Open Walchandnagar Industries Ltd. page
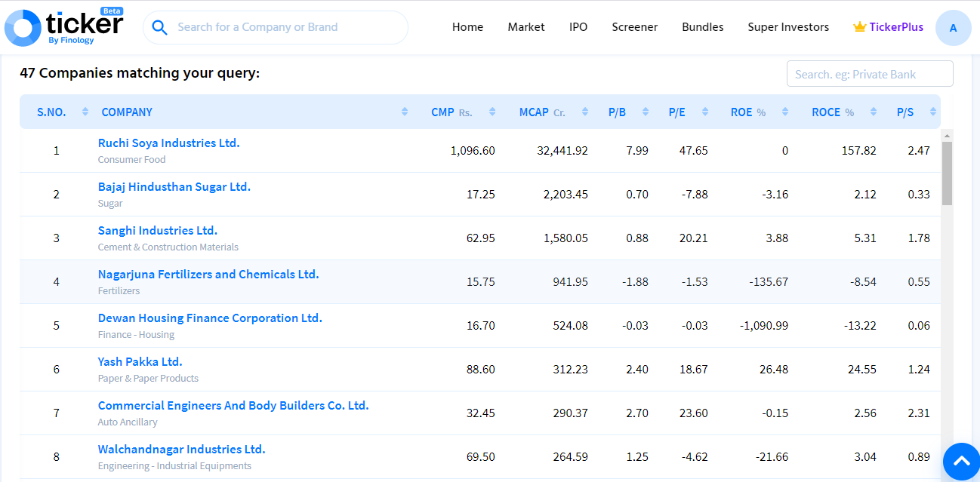Screen dimensions: 980x482 [x=182, y=449]
